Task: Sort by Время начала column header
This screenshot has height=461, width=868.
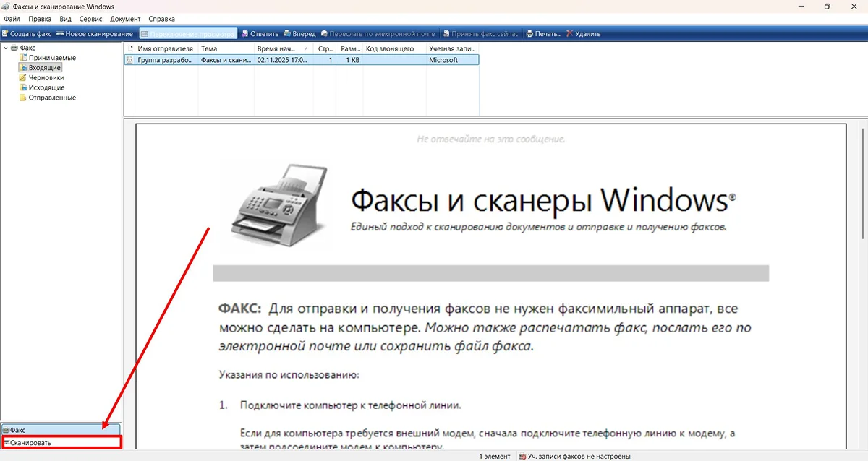Action: coord(282,48)
